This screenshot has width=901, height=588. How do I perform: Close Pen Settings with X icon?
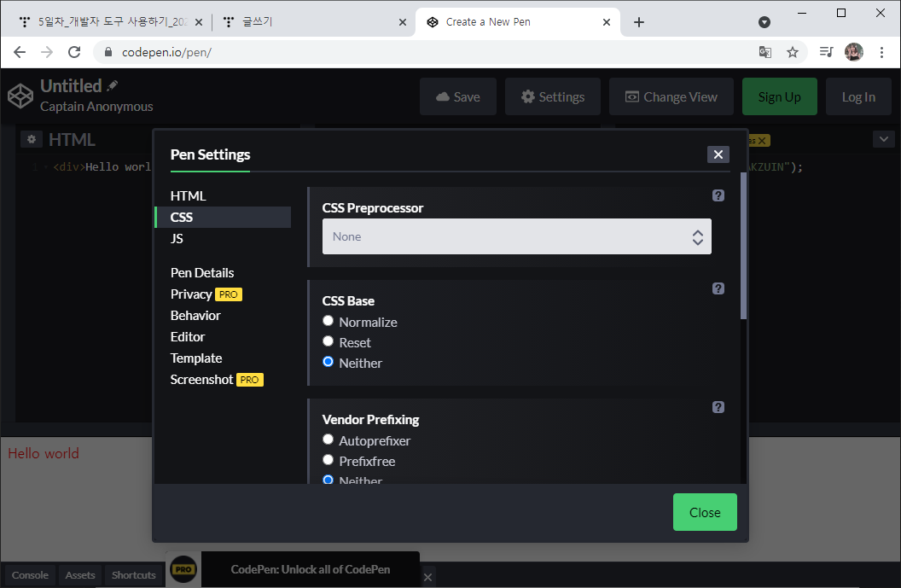pos(718,154)
